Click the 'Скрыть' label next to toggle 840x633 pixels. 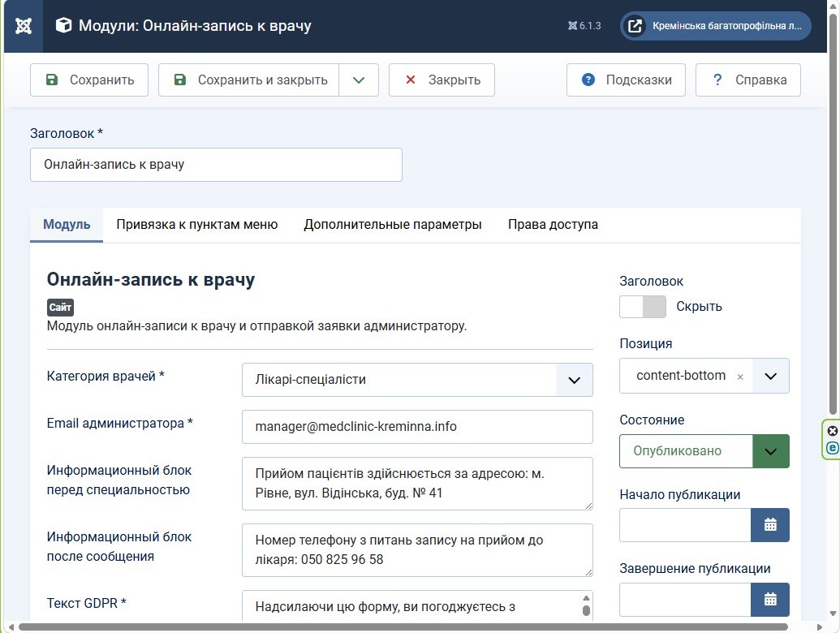[x=699, y=307]
